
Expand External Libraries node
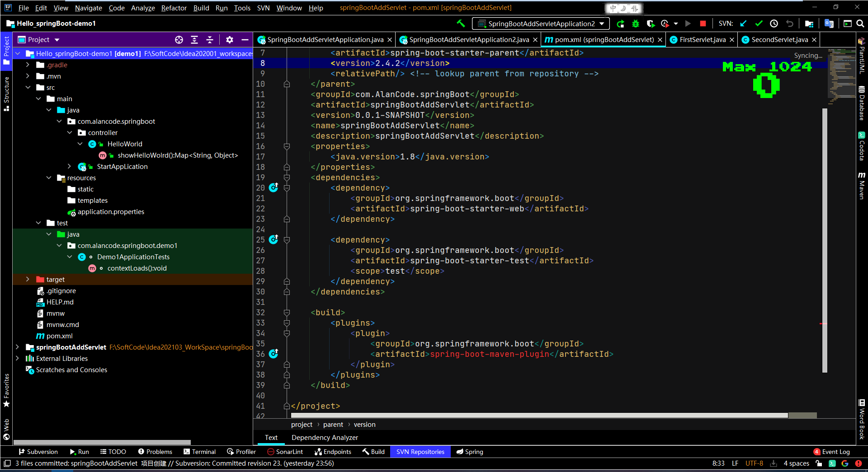click(17, 358)
